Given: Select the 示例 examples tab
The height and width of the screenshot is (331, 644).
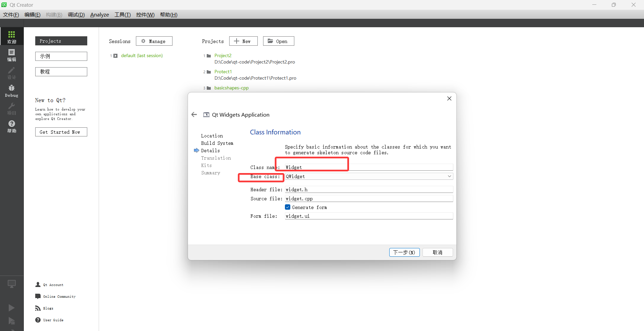Looking at the screenshot, I should point(61,56).
